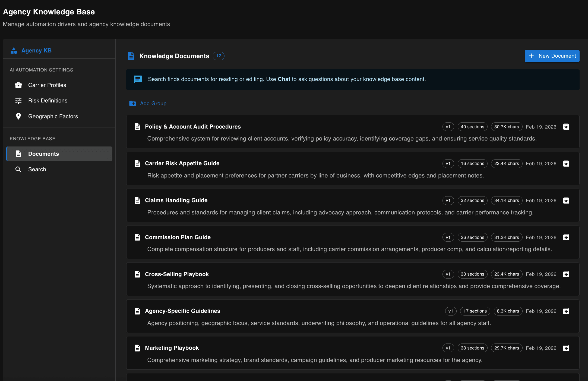Click the v1 badge on Marketing Playbook
This screenshot has height=381, width=588.
click(x=448, y=348)
